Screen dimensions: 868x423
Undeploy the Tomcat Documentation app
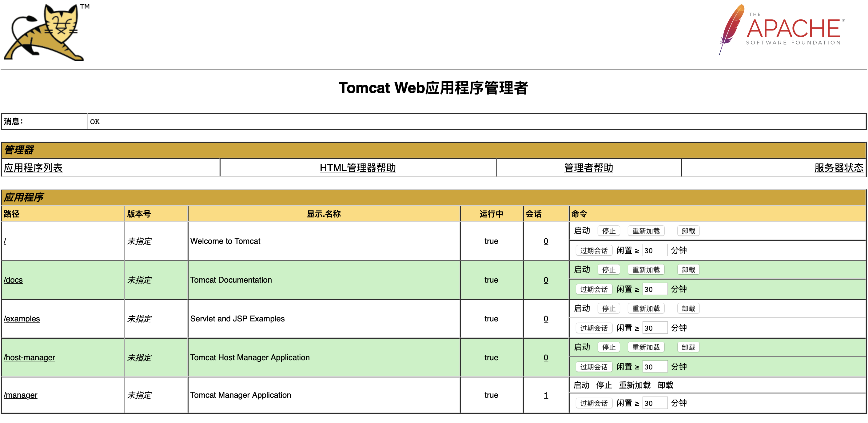click(x=688, y=270)
